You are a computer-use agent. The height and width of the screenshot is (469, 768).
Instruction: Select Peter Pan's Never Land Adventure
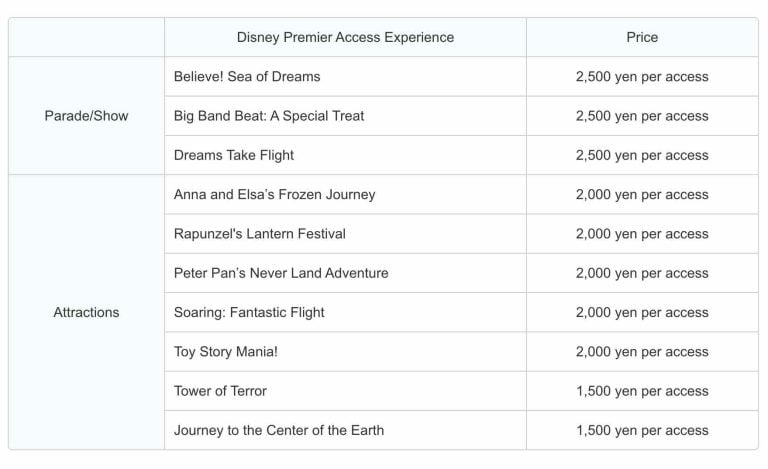click(x=281, y=273)
